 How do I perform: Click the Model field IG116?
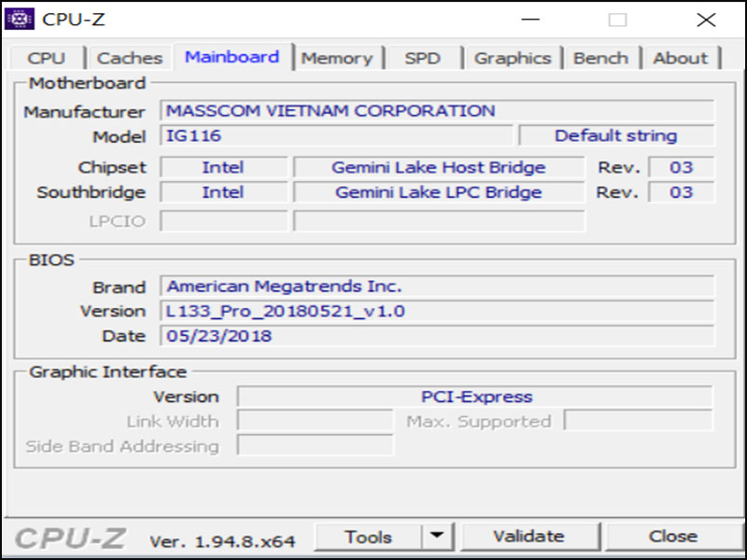(x=336, y=135)
